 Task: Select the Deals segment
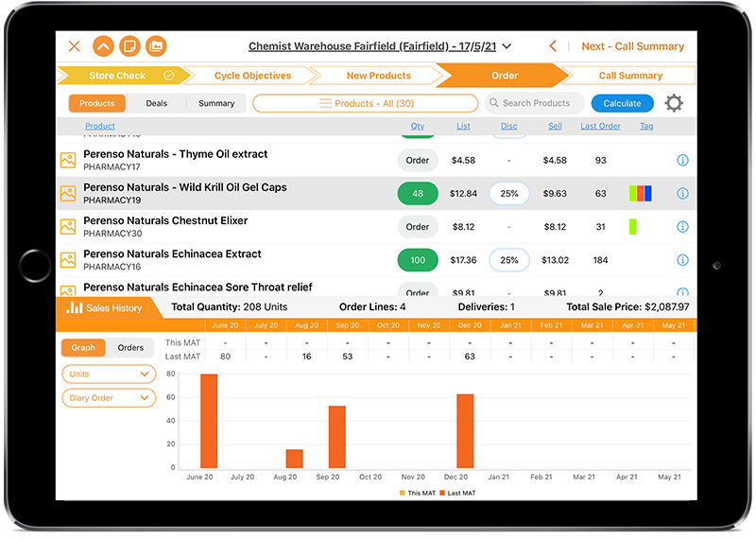(x=156, y=103)
